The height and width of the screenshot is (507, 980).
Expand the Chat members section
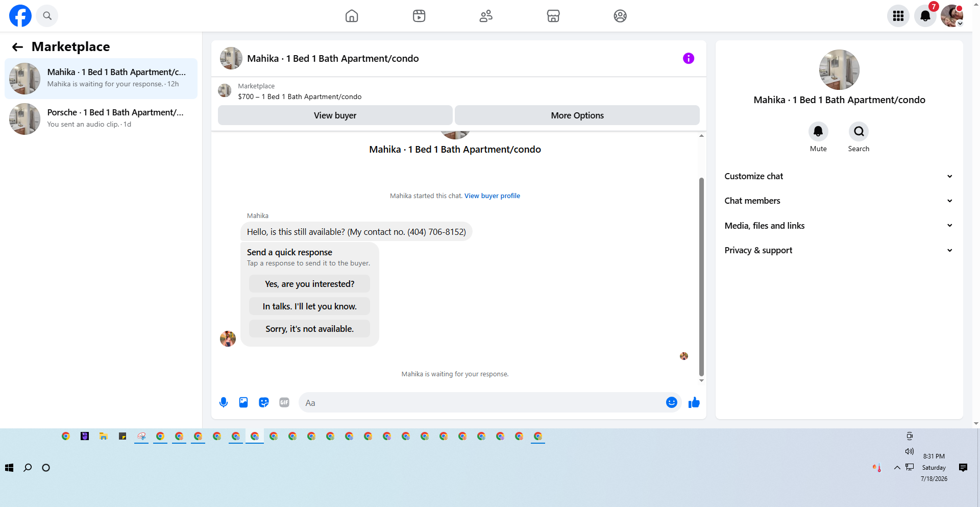tap(839, 201)
